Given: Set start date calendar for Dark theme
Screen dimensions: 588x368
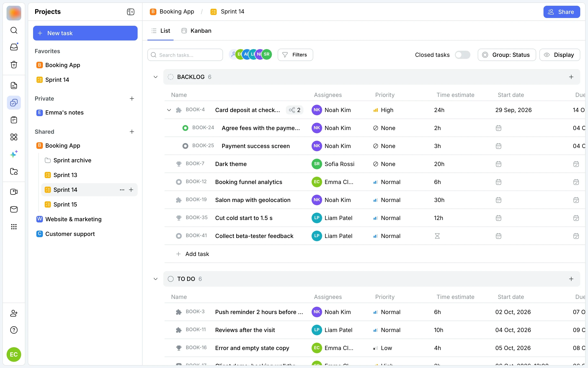Looking at the screenshot, I should (499, 164).
